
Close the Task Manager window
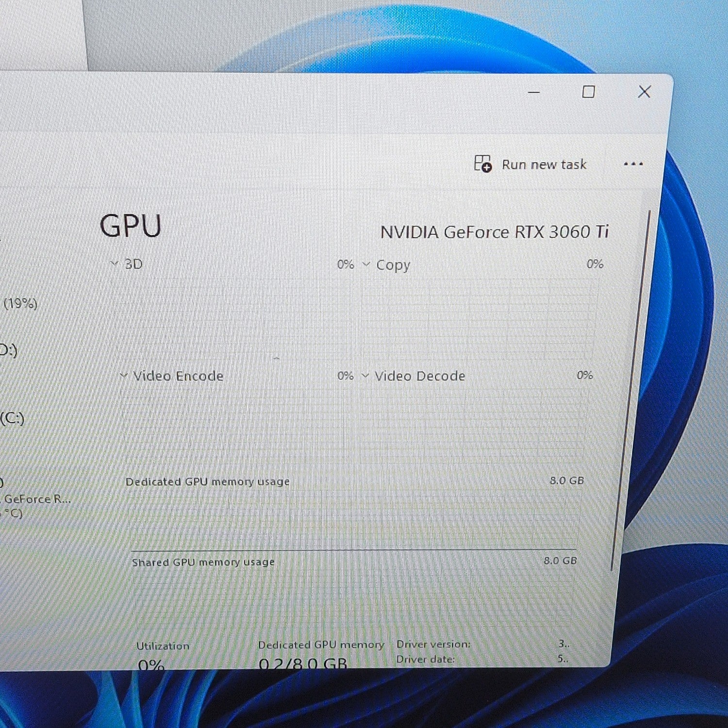(x=644, y=92)
